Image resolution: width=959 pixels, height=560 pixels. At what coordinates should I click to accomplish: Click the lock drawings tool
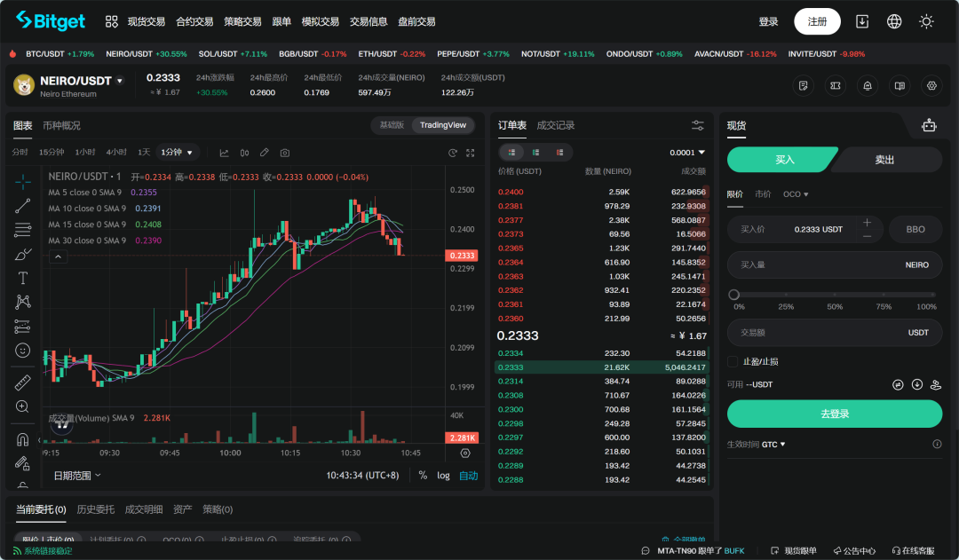click(22, 463)
